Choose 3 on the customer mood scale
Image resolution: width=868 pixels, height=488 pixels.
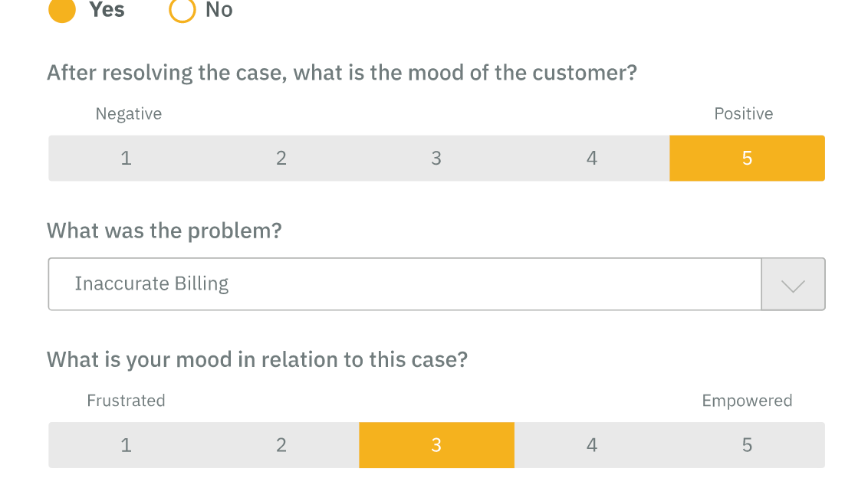tap(436, 159)
